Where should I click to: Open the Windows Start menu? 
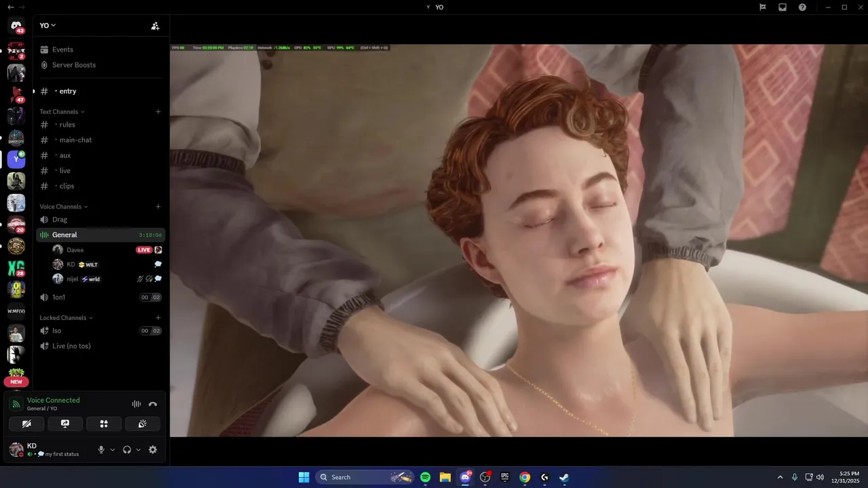coord(304,477)
